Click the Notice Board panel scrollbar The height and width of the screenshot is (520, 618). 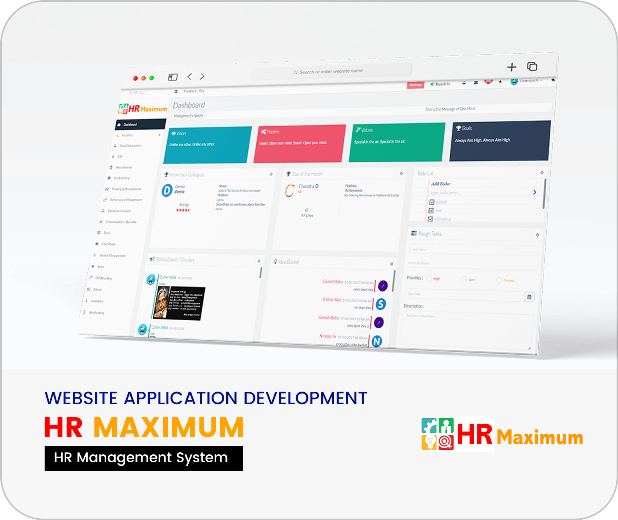coord(261,273)
